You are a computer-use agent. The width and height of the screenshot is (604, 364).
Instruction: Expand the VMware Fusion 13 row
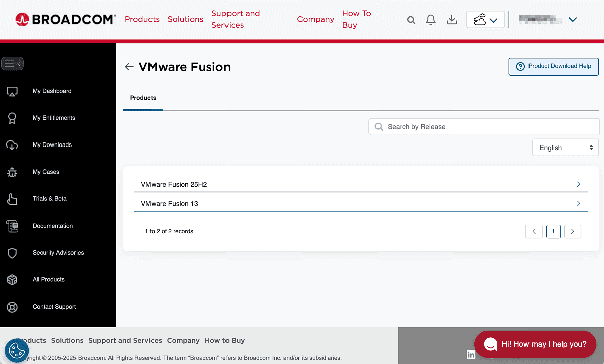tap(361, 203)
